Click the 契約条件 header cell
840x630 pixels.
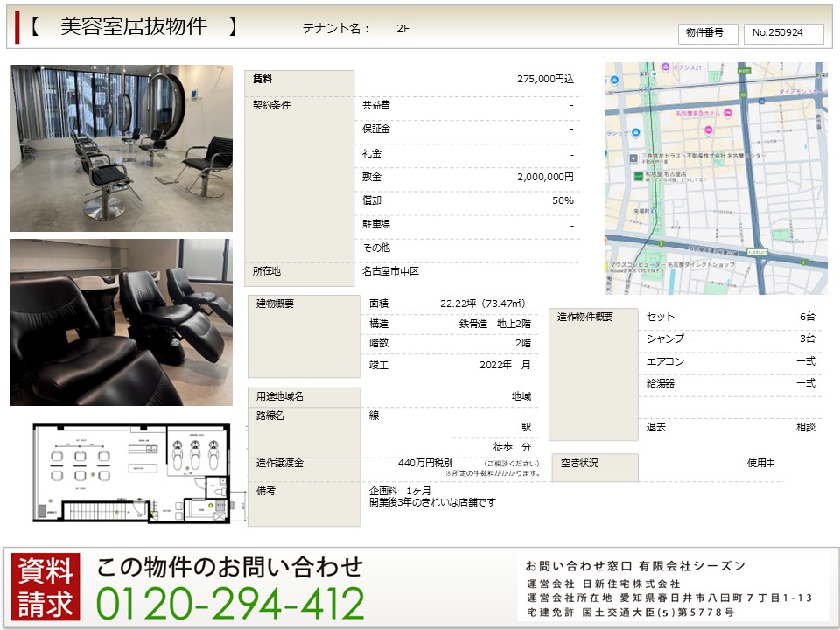pos(299,178)
